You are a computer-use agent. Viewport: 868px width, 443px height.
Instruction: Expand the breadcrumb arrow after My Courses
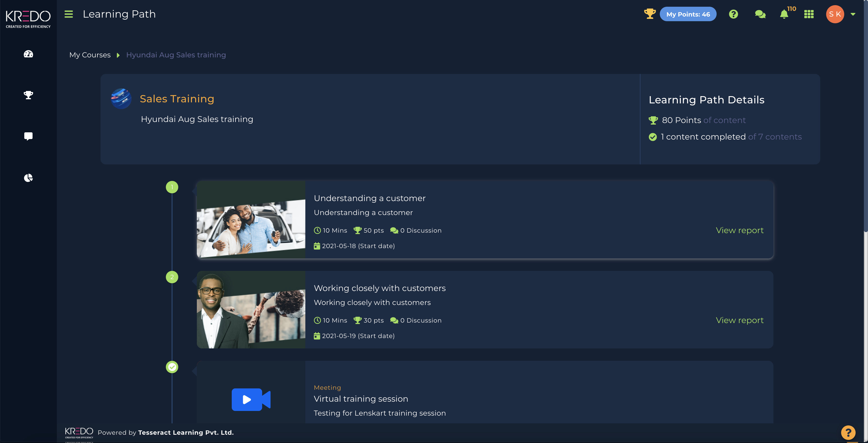point(118,55)
